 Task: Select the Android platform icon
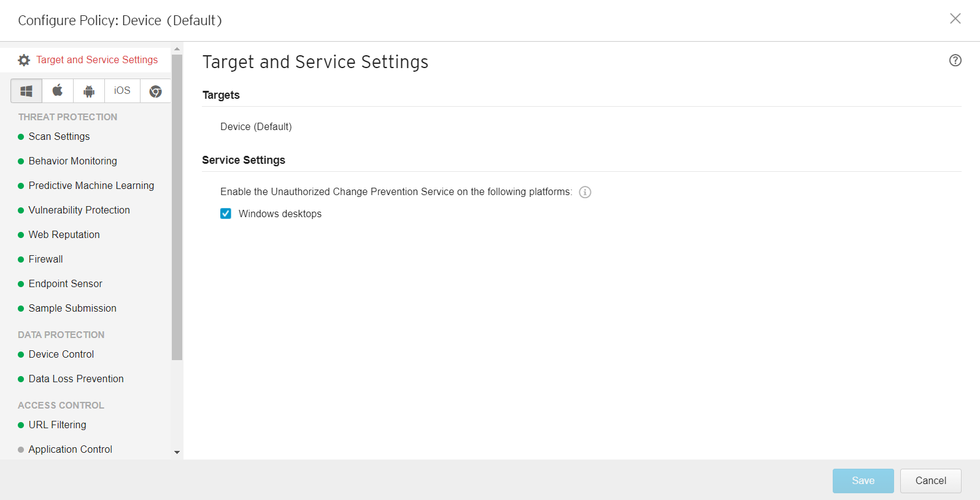pos(89,91)
